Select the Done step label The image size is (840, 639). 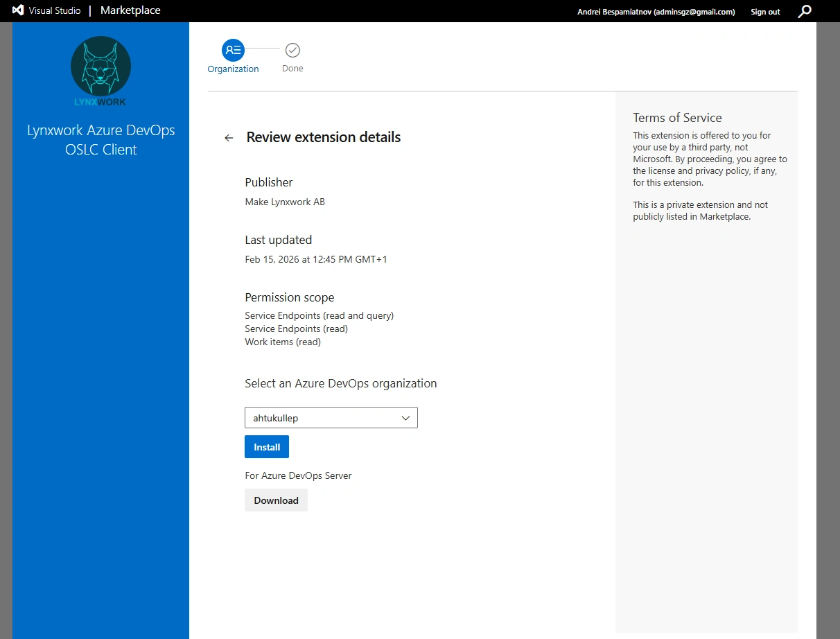(292, 69)
